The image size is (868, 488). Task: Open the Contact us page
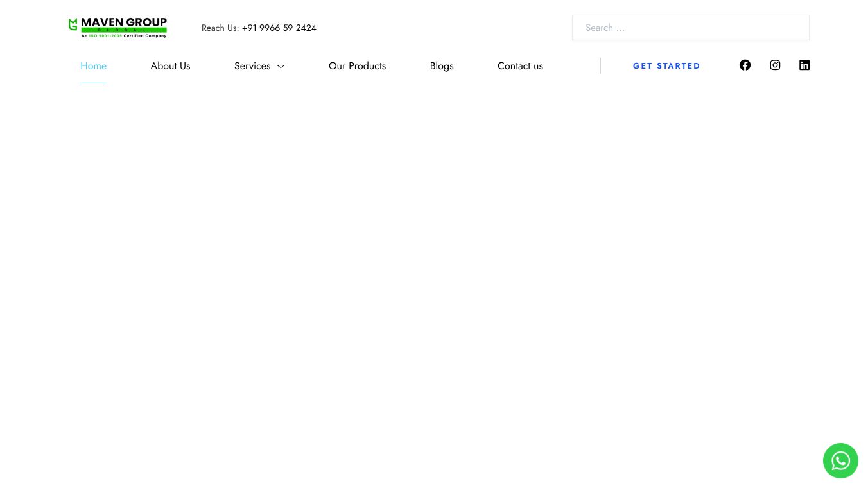point(520,66)
